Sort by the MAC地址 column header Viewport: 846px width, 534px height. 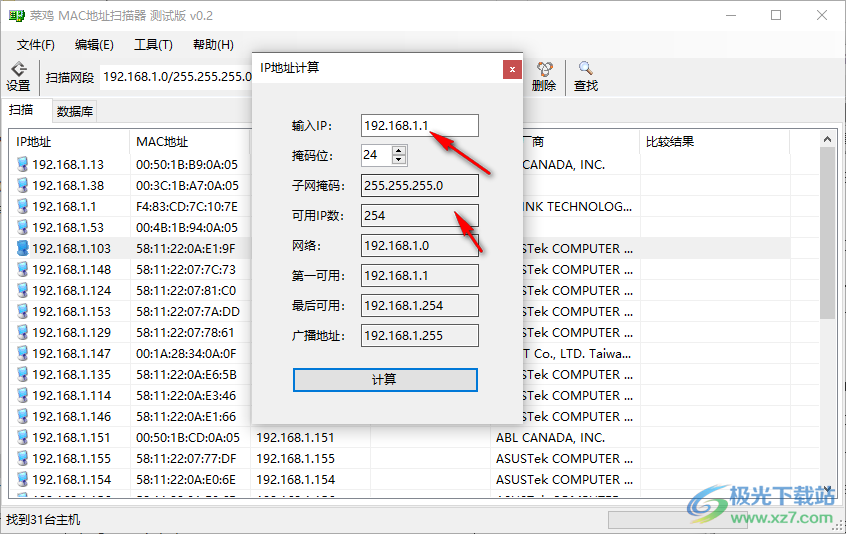190,141
